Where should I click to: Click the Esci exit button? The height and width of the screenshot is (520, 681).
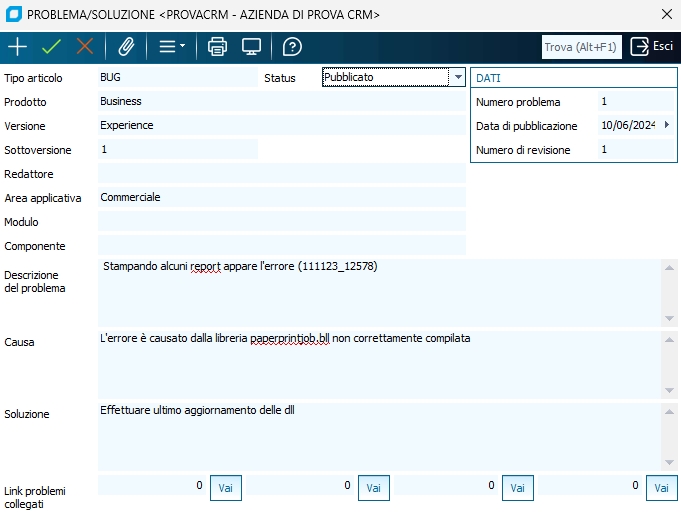(x=651, y=46)
